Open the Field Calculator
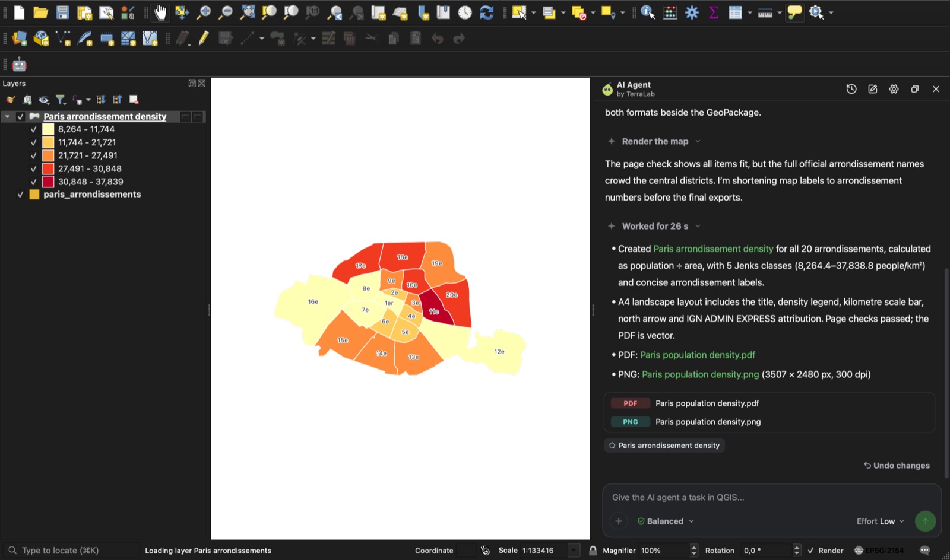The image size is (950, 560). click(x=670, y=12)
